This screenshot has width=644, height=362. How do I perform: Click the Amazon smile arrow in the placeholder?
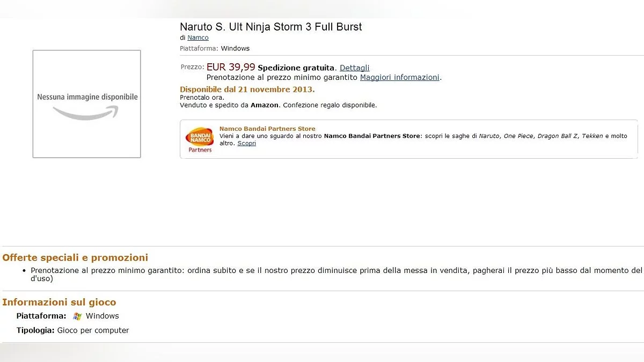click(86, 113)
